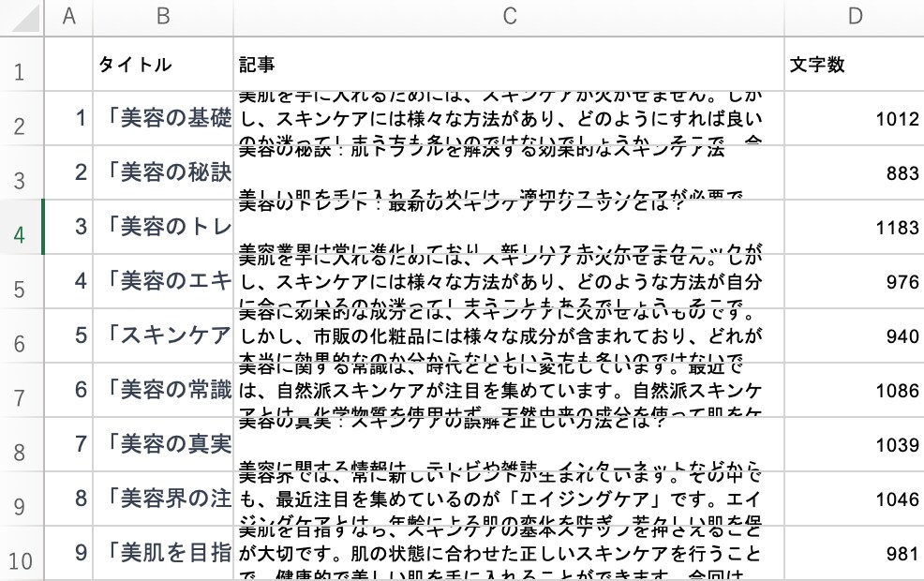The height and width of the screenshot is (581, 924).
Task: Select column B header
Action: tap(163, 18)
